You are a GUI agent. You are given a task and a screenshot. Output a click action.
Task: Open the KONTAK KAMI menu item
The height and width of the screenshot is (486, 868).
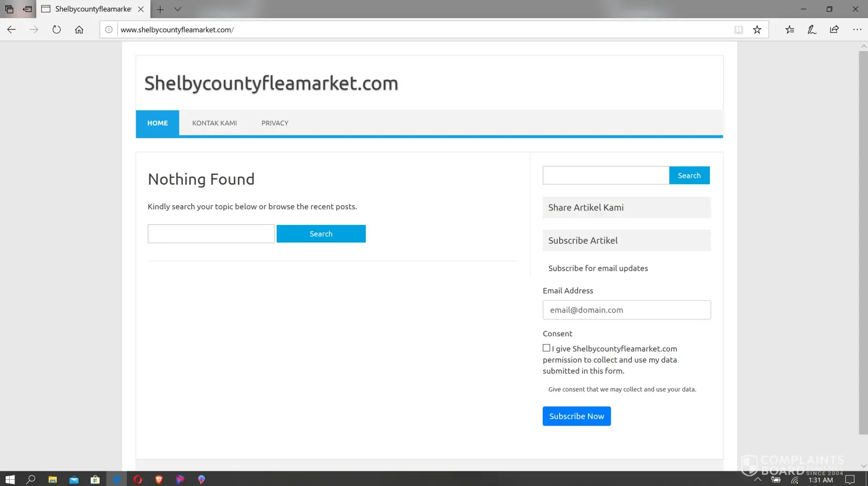click(x=214, y=123)
